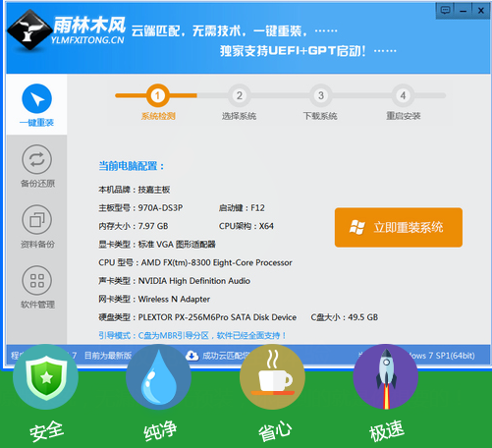
Task: Click the 本机品牌 技嘉主板 text
Action: point(135,190)
